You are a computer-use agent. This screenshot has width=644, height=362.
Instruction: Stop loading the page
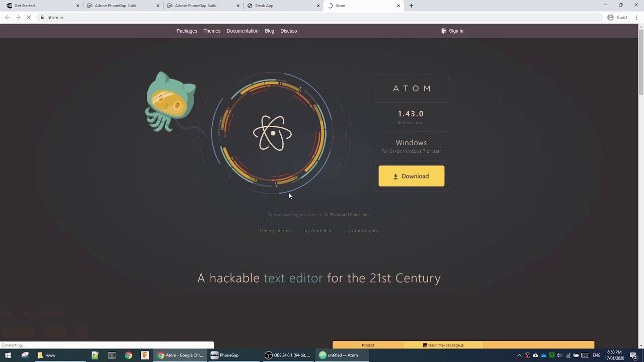[29, 18]
